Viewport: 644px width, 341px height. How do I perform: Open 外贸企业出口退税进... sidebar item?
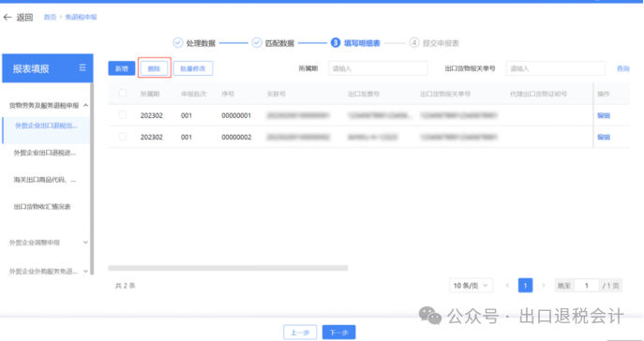pos(45,153)
